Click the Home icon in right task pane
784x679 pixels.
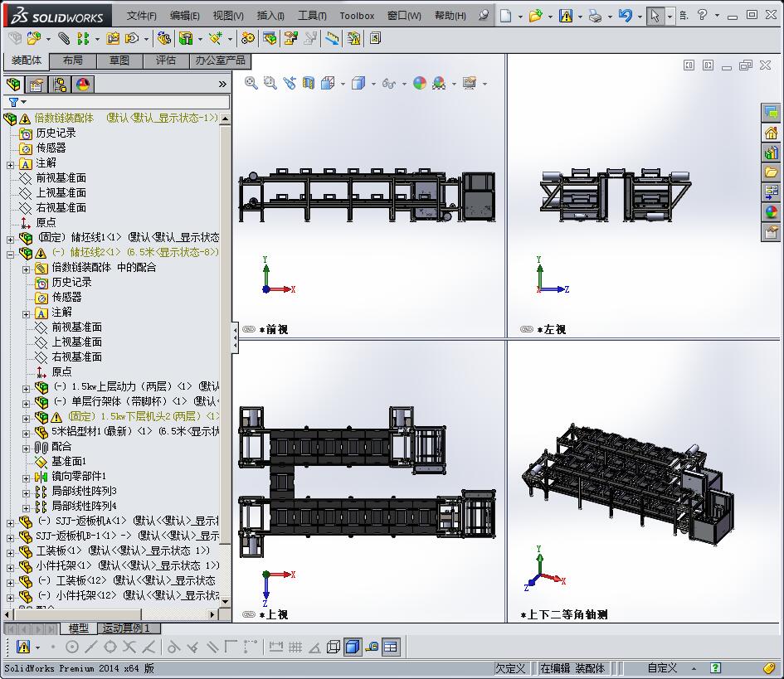click(x=771, y=133)
